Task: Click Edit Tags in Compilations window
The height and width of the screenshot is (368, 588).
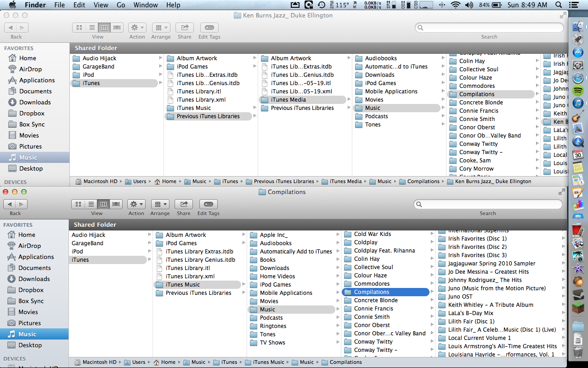Action: point(209,204)
